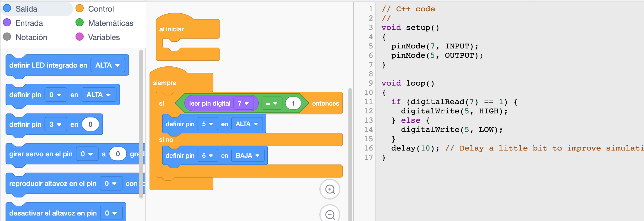This screenshot has width=644, height=221.
Task: Open pin dropdown in desactivar el altavoz block
Action: pos(111,213)
